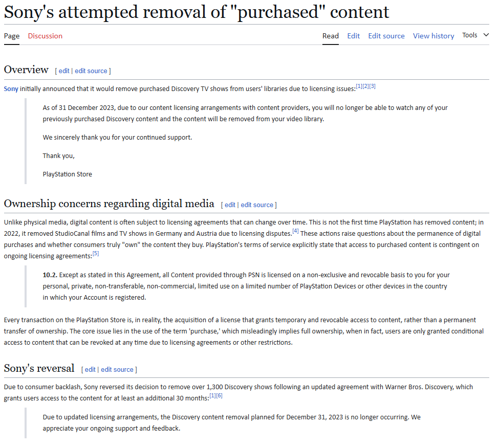This screenshot has height=448, width=500.
Task: Click edit source link beside Ownership concerns heading
Action: (257, 205)
